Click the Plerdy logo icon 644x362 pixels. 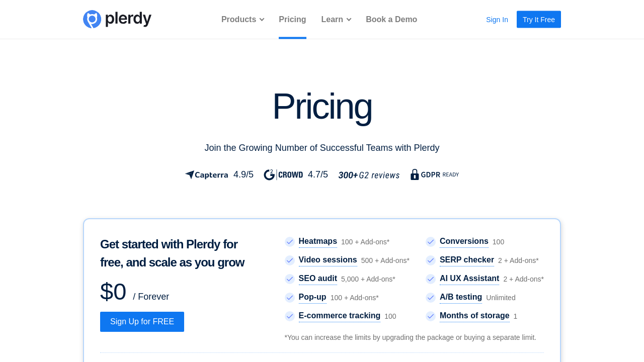click(92, 19)
